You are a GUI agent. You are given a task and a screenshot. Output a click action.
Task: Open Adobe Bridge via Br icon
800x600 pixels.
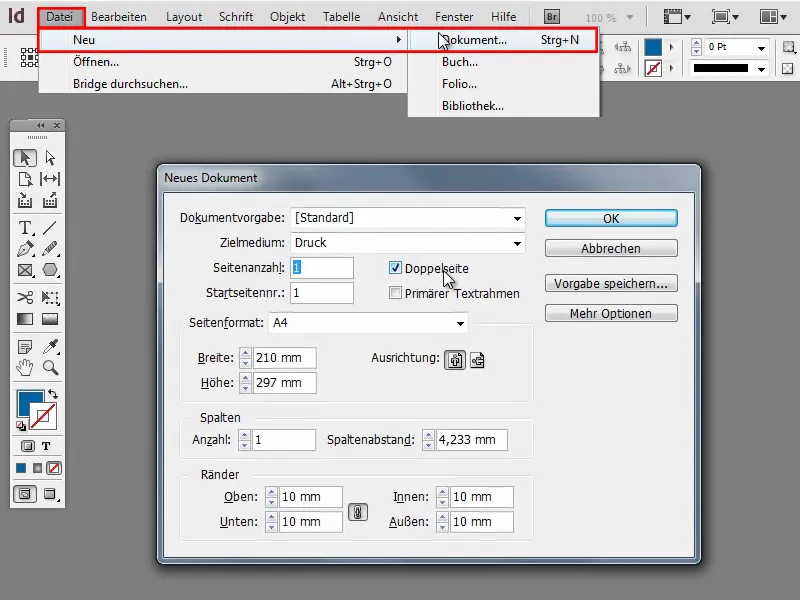pos(552,17)
